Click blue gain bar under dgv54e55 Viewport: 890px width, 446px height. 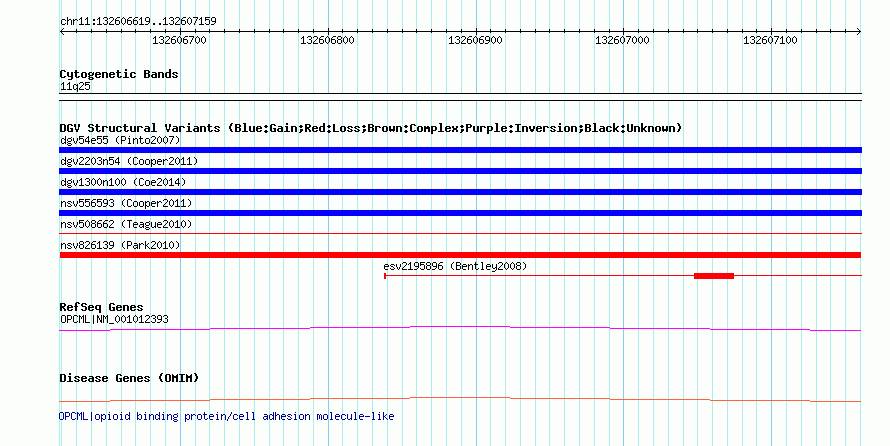(x=460, y=150)
